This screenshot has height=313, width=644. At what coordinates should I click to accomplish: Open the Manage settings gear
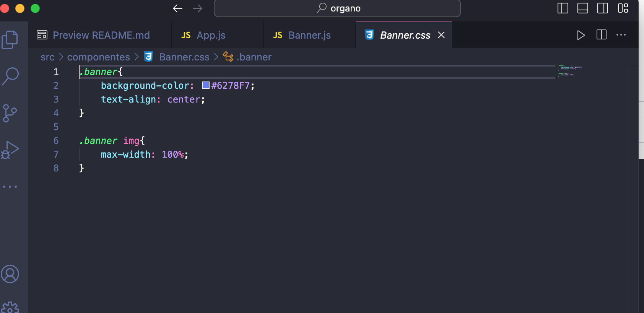point(10,308)
